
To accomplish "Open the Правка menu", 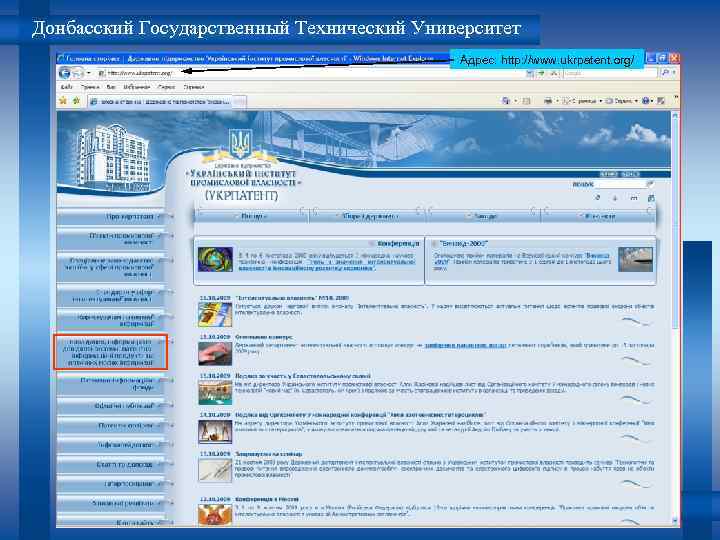I will [x=90, y=87].
